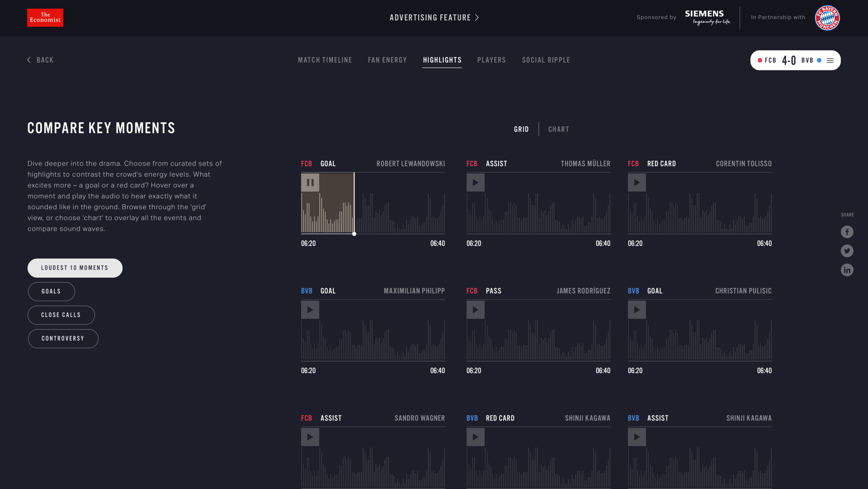Switch to Chart view
The image size is (868, 489).
[558, 129]
